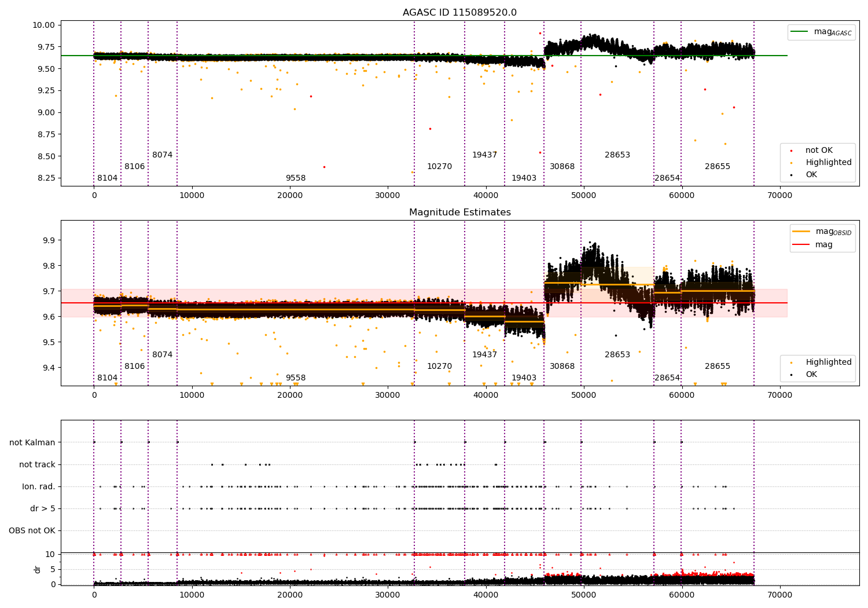Click the 'OBS not OK' axis label
The image size is (868, 608).
tap(32, 531)
